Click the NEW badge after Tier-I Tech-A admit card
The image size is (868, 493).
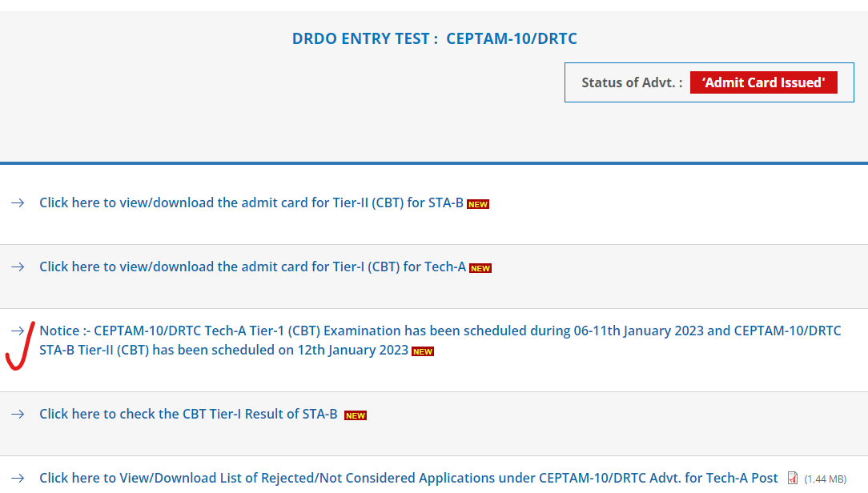480,268
